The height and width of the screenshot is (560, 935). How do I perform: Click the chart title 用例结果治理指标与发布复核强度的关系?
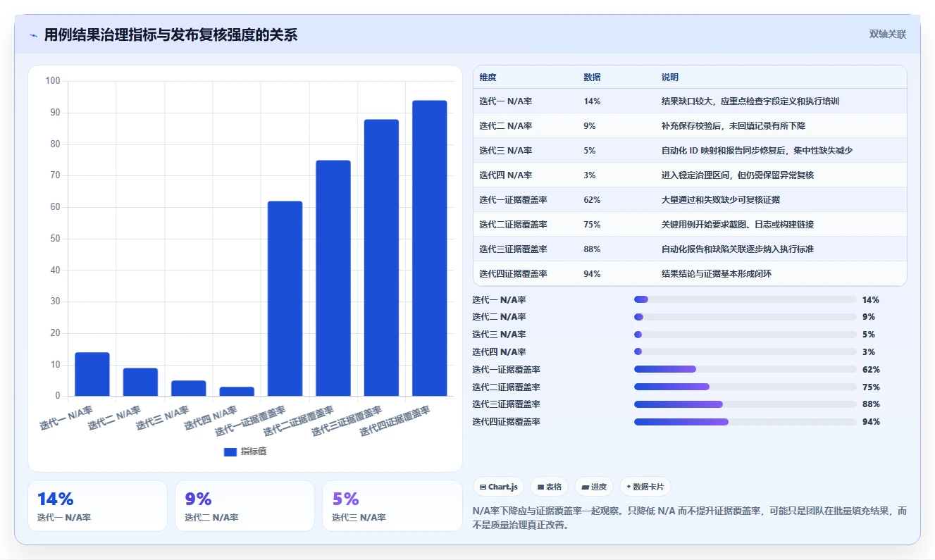(171, 35)
